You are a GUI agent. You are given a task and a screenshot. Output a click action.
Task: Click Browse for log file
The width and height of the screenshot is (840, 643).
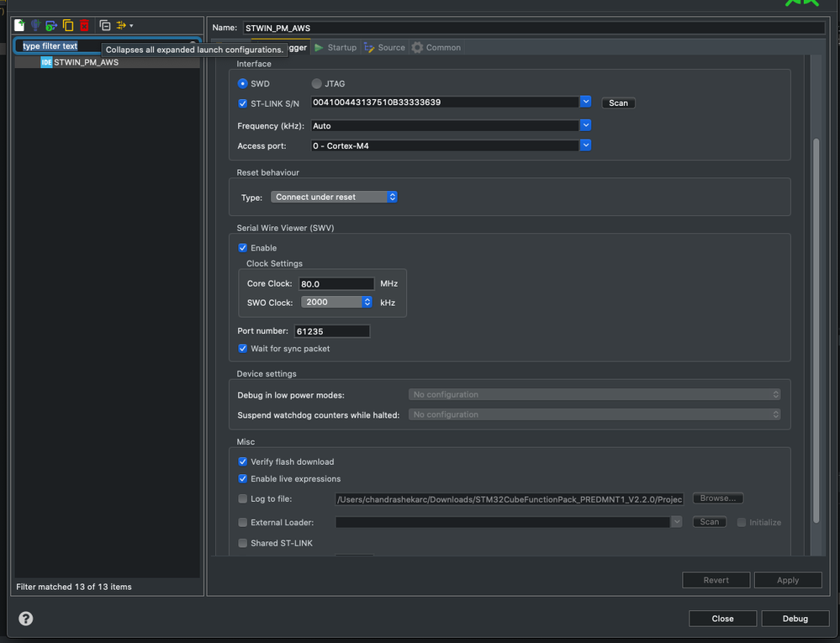(x=718, y=498)
